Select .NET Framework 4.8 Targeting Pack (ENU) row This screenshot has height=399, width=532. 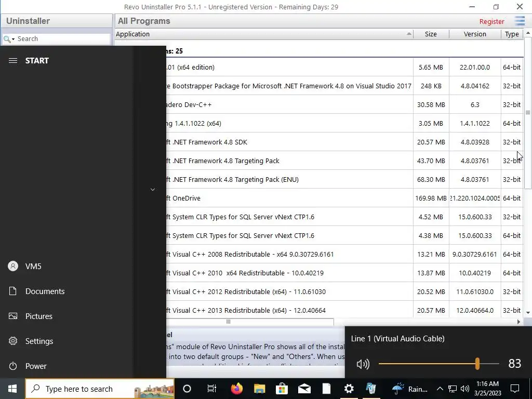[344, 179]
